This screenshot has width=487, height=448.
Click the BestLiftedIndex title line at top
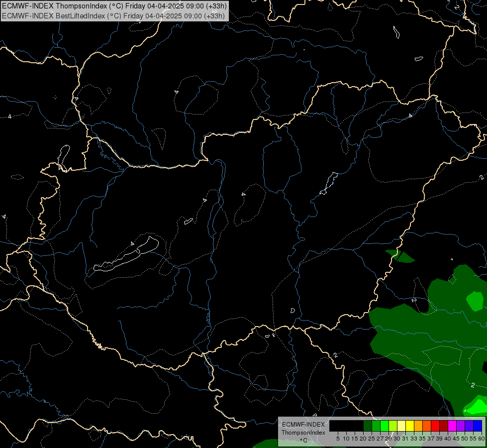[113, 15]
